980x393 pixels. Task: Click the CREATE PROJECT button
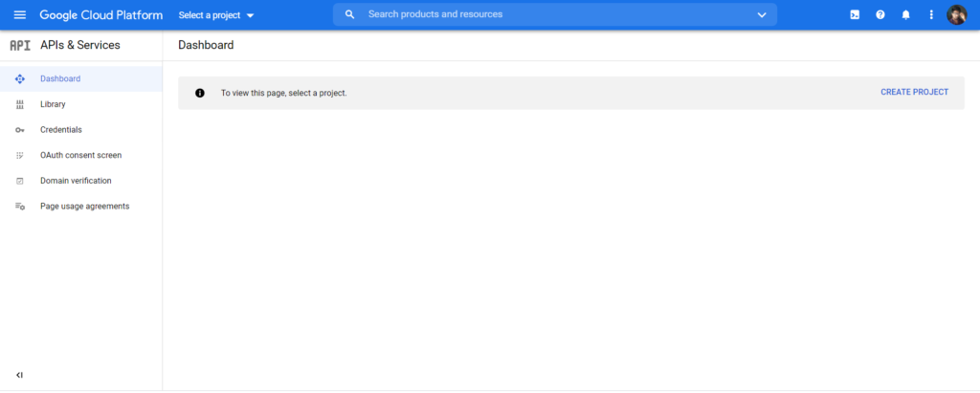pos(914,92)
